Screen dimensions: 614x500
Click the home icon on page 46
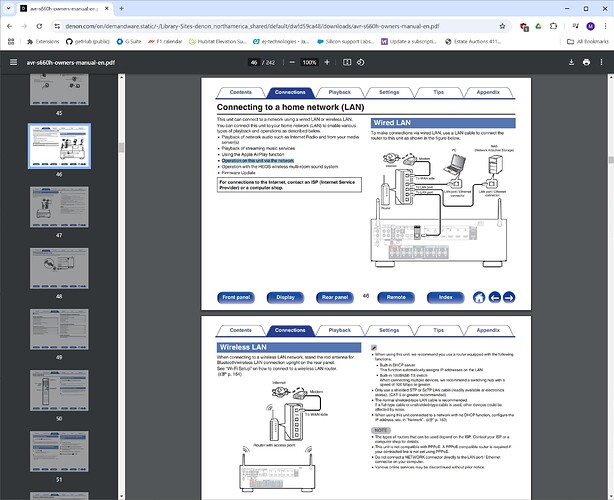(x=479, y=298)
